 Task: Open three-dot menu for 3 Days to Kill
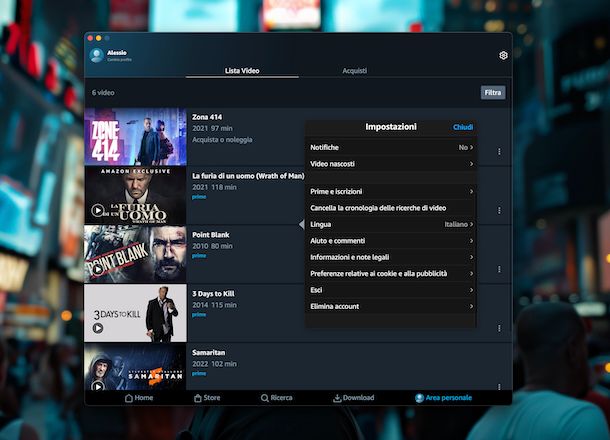coord(499,326)
